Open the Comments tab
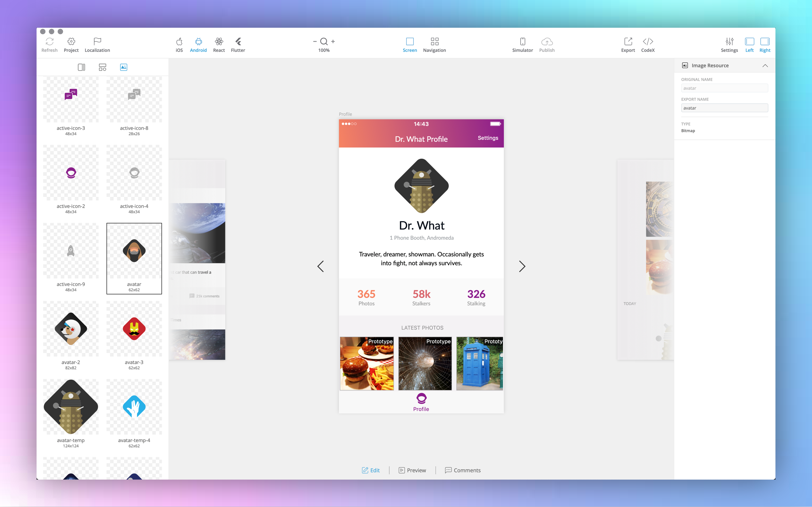 (463, 470)
